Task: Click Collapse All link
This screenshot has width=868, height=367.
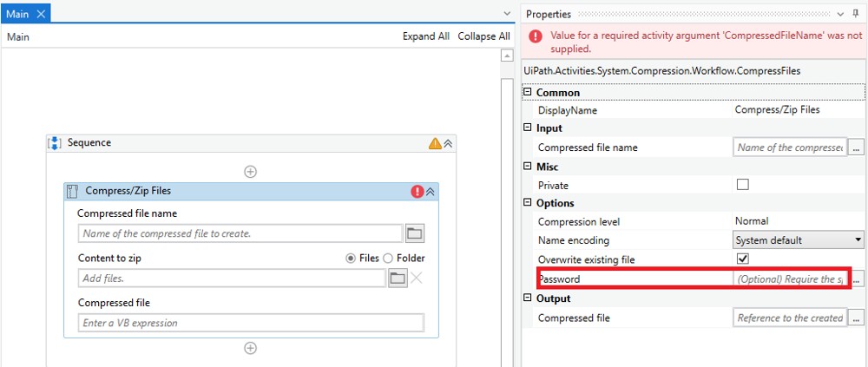Action: click(x=483, y=36)
